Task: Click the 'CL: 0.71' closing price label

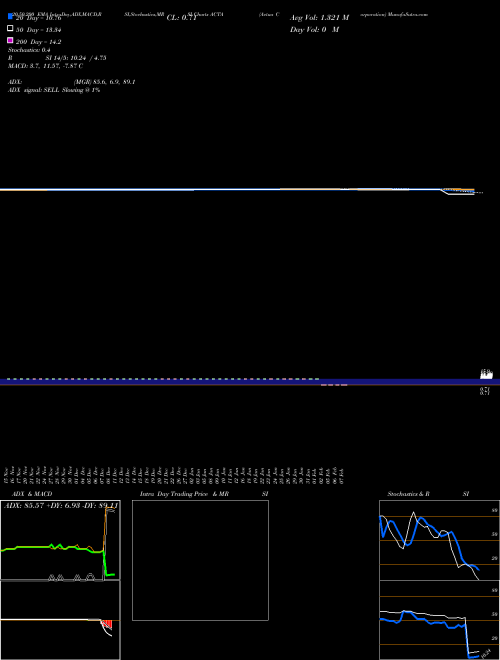Action: coord(182,18)
